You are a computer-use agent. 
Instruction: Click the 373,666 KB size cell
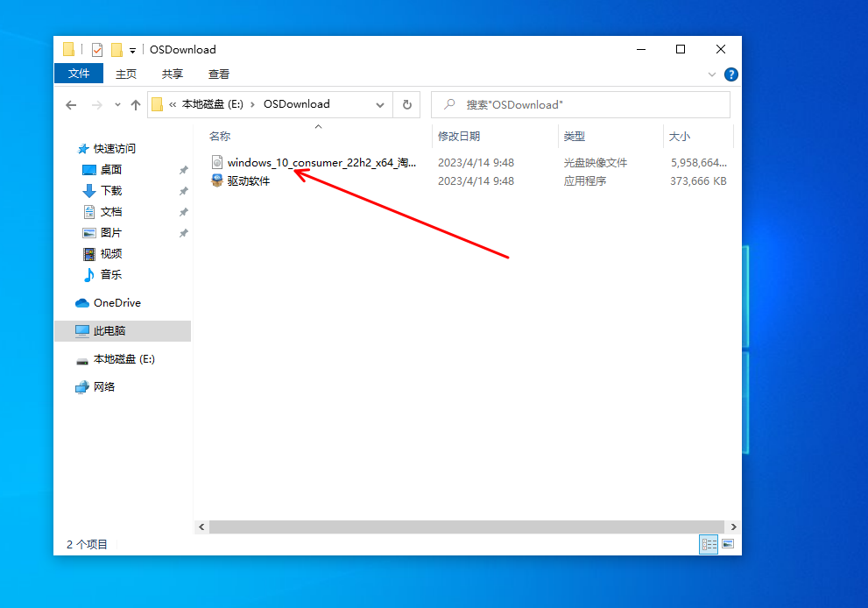(698, 181)
